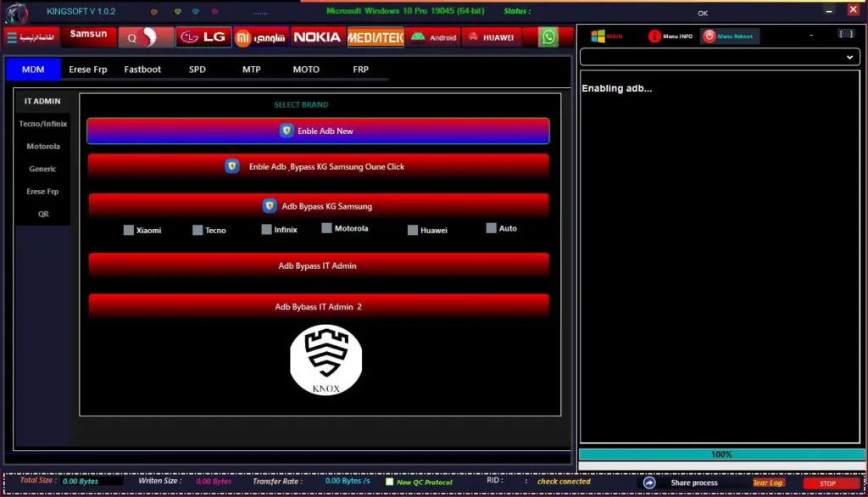
Task: Select Generic in the sidebar
Action: click(x=42, y=169)
